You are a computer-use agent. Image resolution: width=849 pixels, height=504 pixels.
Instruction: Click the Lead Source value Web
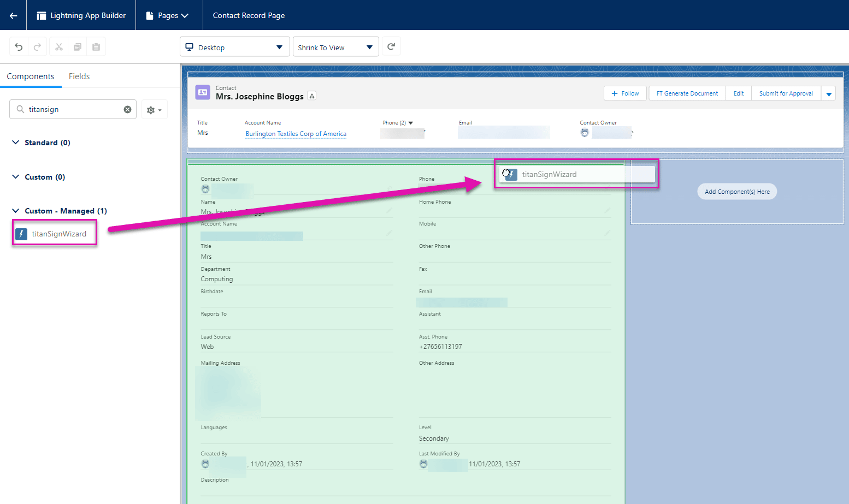pos(207,347)
